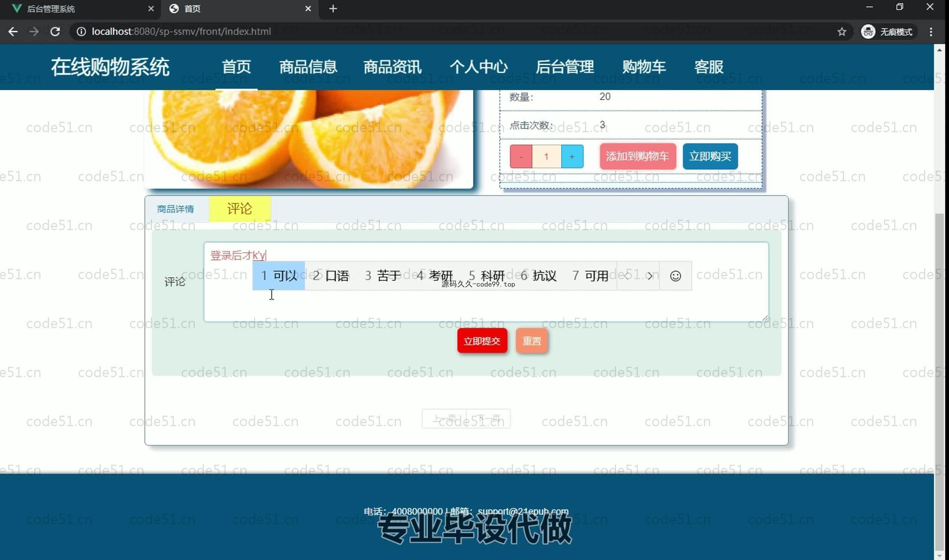This screenshot has width=949, height=560.
Task: Select IME candidate 5 科研
Action: 487,276
